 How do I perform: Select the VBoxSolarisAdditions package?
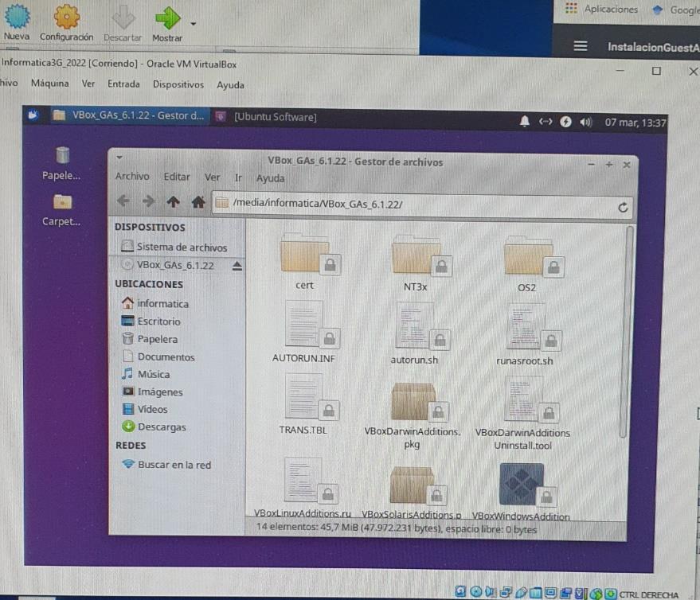tap(413, 491)
